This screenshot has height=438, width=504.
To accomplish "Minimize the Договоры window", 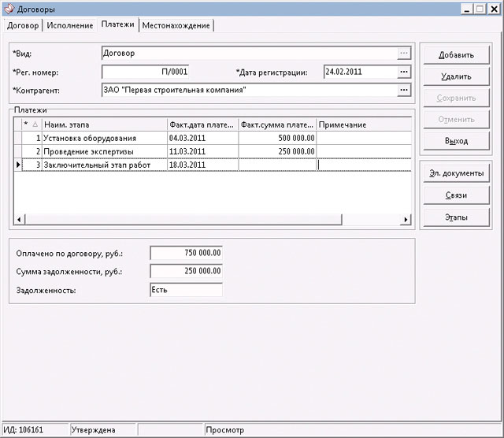I will coord(467,9).
